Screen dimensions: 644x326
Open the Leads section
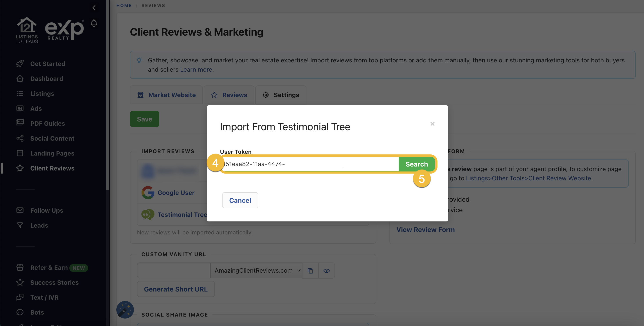pos(39,225)
